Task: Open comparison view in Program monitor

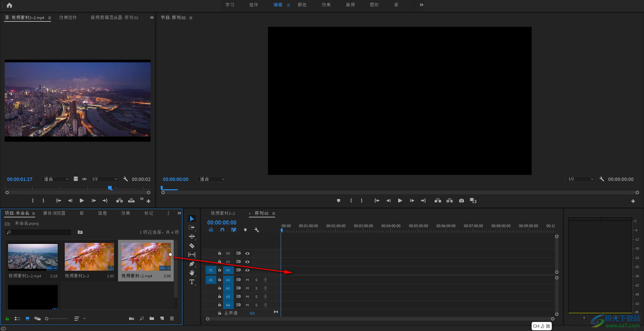Action: point(473,201)
